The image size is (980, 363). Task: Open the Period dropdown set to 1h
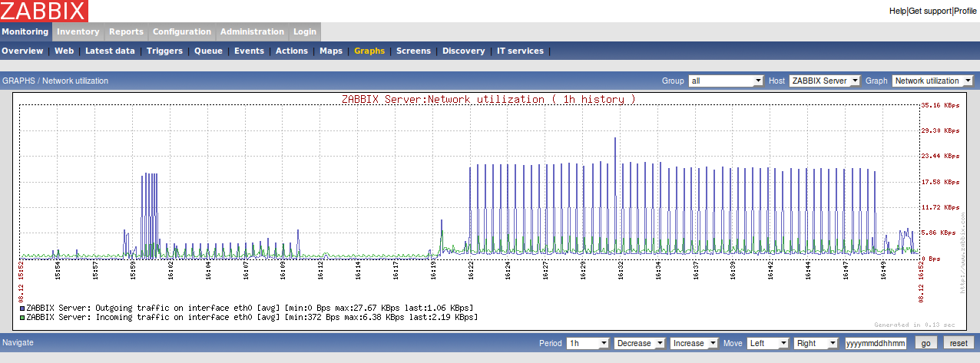click(x=588, y=343)
